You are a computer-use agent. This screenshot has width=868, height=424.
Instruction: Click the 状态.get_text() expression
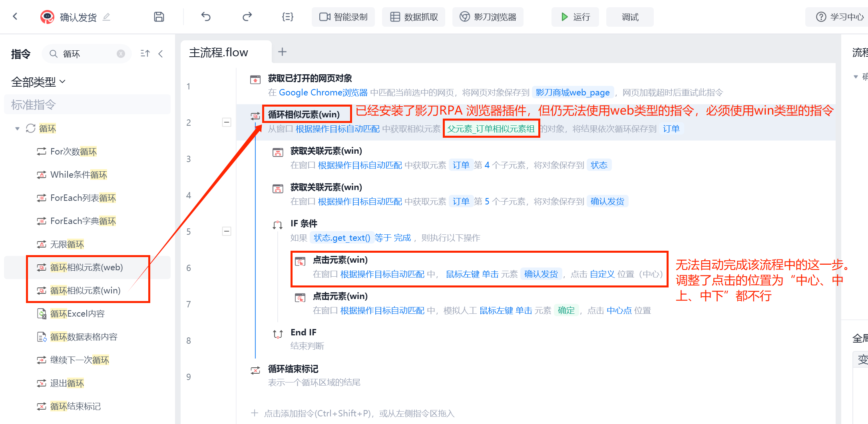point(342,238)
